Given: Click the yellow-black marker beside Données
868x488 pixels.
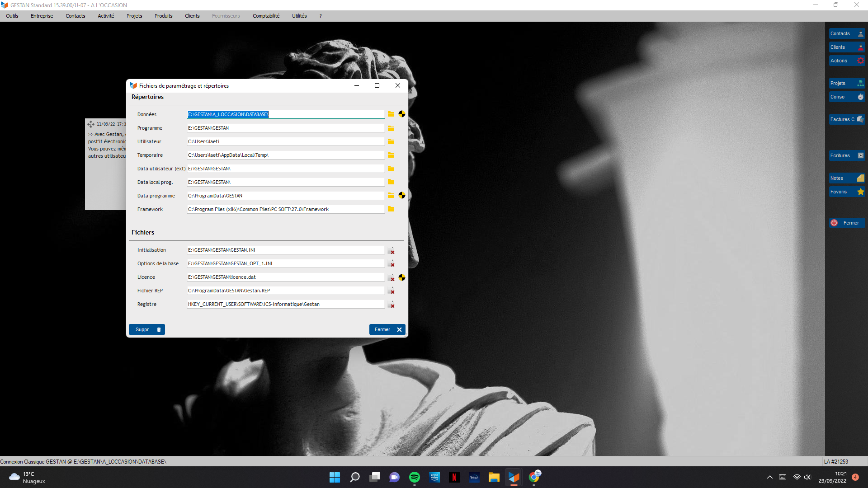Looking at the screenshot, I should pyautogui.click(x=402, y=114).
